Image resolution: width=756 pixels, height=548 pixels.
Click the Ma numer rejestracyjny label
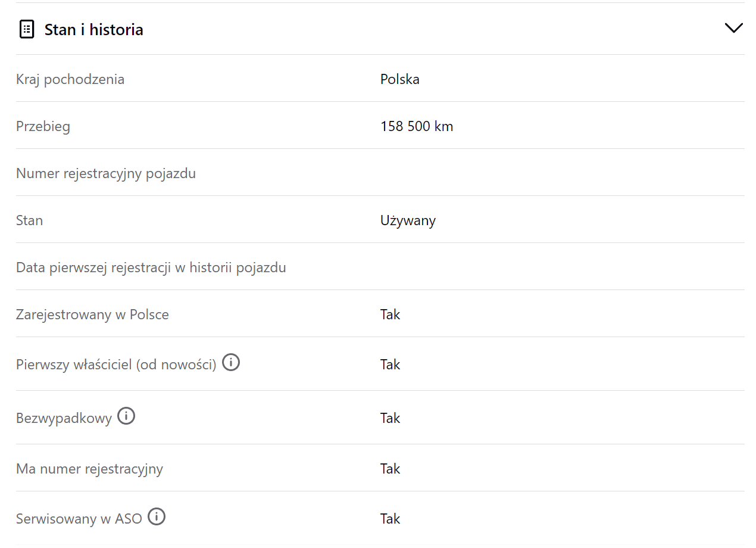(x=89, y=469)
